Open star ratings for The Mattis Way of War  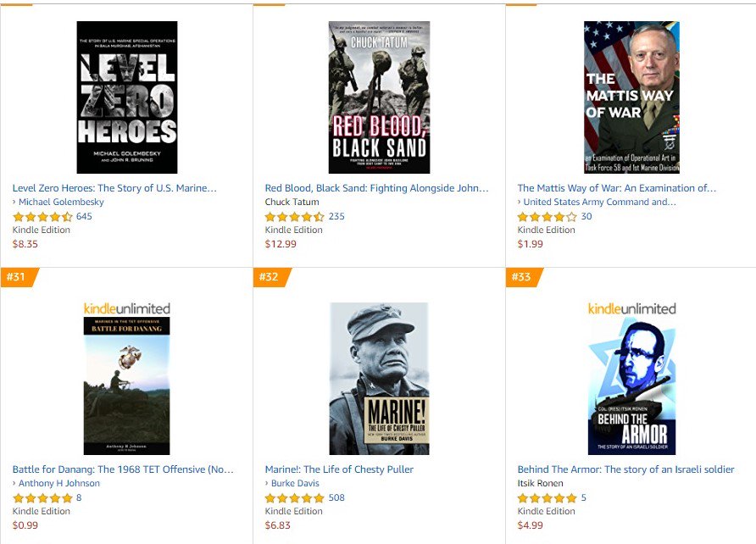tap(548, 217)
